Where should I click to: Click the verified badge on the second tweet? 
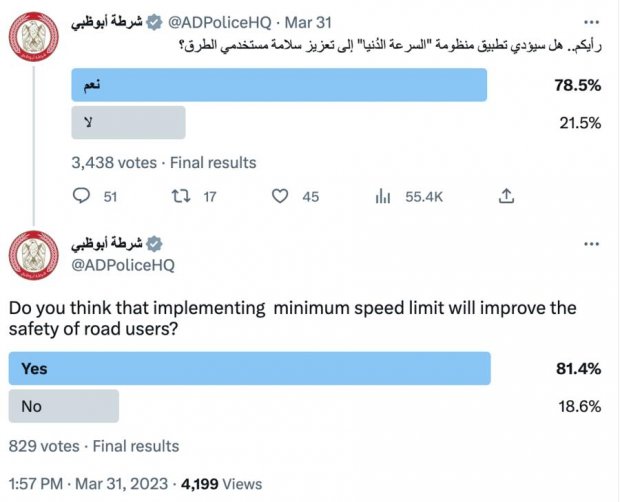click(154, 244)
